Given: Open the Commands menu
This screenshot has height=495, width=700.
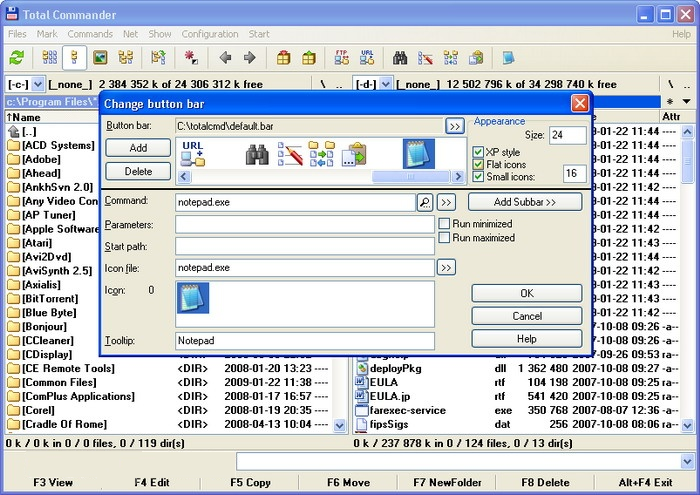Looking at the screenshot, I should point(90,34).
